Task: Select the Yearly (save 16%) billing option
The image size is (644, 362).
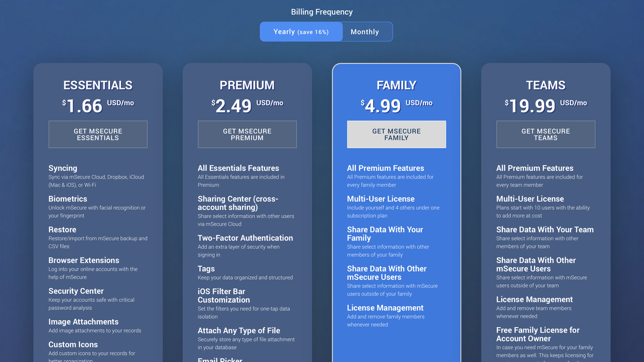Action: pyautogui.click(x=301, y=31)
